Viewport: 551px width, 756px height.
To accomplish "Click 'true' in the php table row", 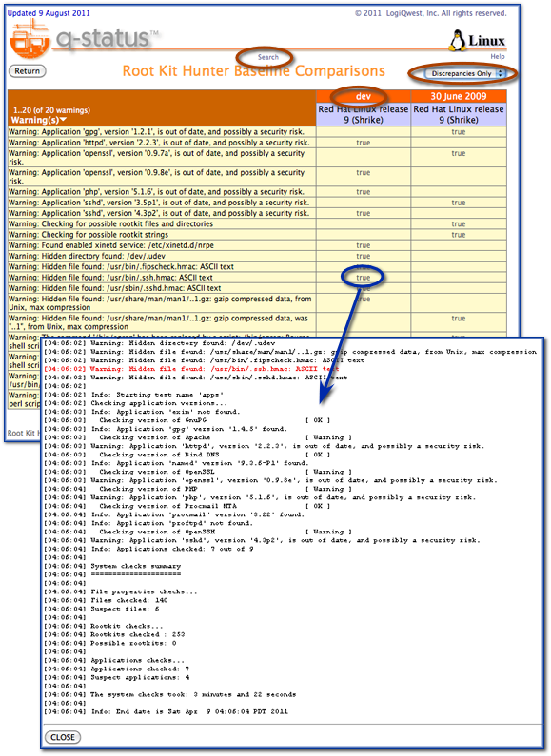I will click(x=364, y=191).
